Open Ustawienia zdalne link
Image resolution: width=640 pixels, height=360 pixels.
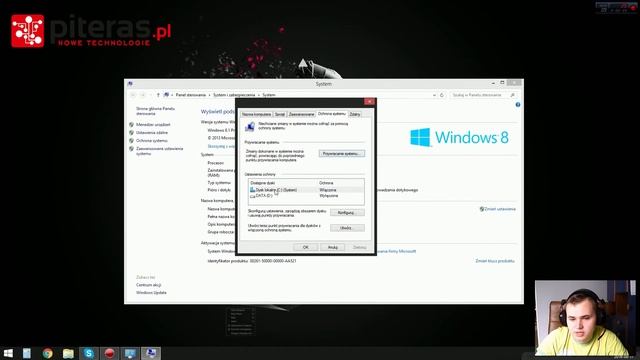coord(152,133)
